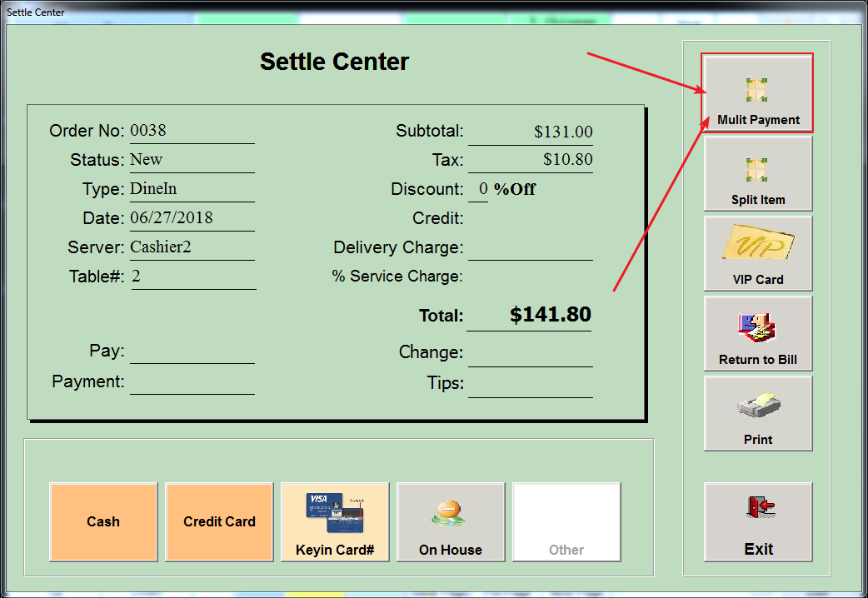The image size is (868, 598).
Task: Choose Keyin Card# payment
Action: click(x=335, y=521)
